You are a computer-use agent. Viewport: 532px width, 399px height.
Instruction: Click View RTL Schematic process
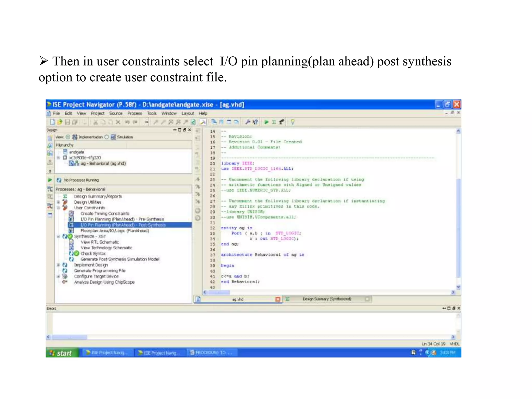coord(100,242)
